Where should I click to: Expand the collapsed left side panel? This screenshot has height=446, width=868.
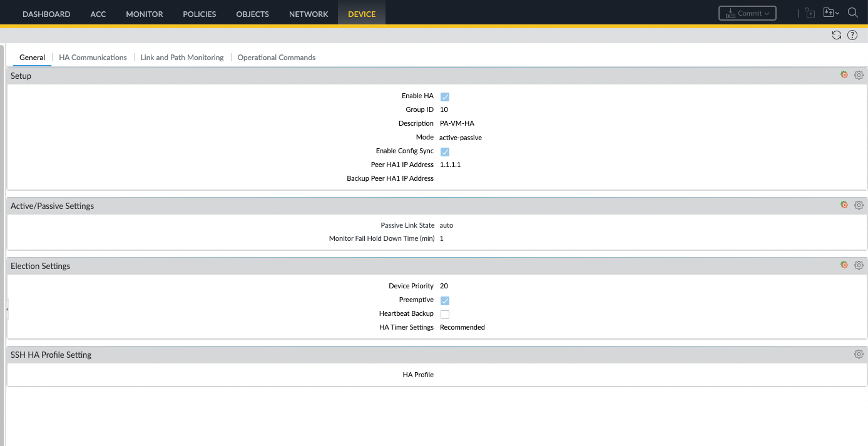pyautogui.click(x=7, y=309)
